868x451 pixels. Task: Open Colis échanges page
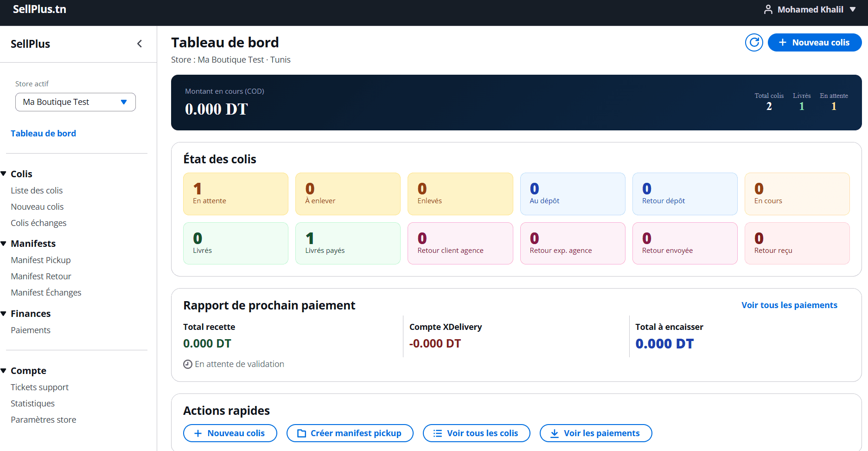[x=38, y=223]
